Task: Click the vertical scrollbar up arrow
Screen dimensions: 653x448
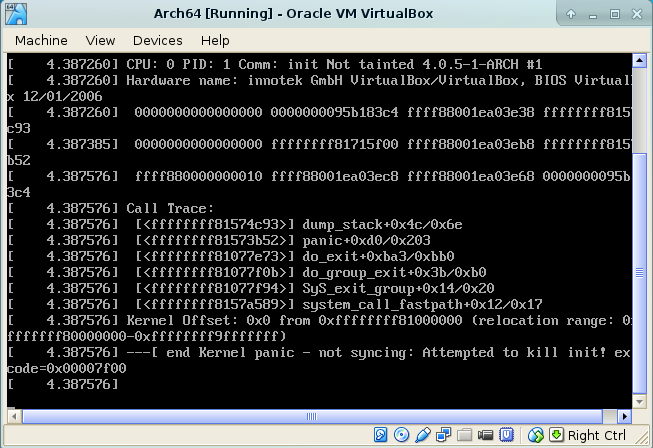Action: pos(639,61)
